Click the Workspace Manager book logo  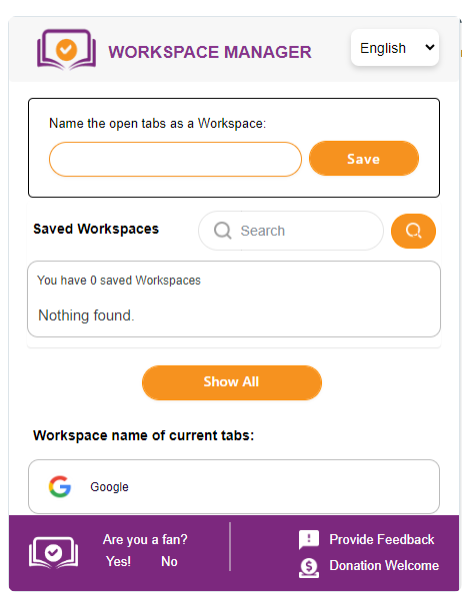[x=66, y=50]
